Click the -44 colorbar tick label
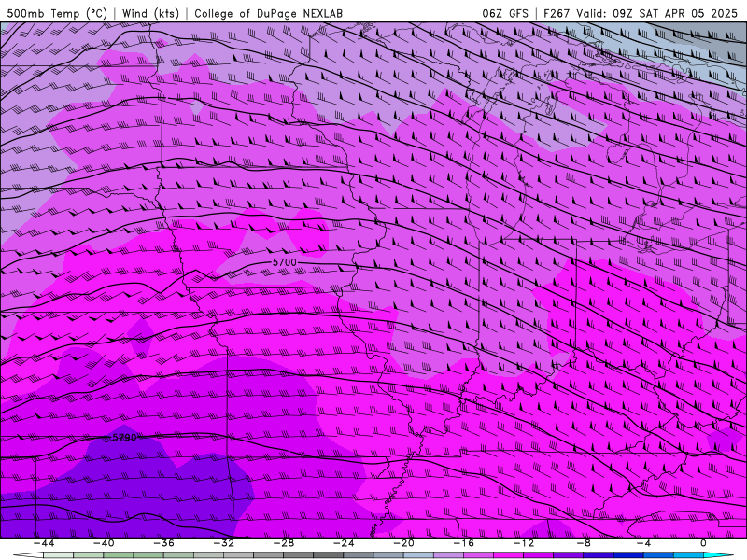Viewport: 747px width, 560px height. [x=44, y=543]
